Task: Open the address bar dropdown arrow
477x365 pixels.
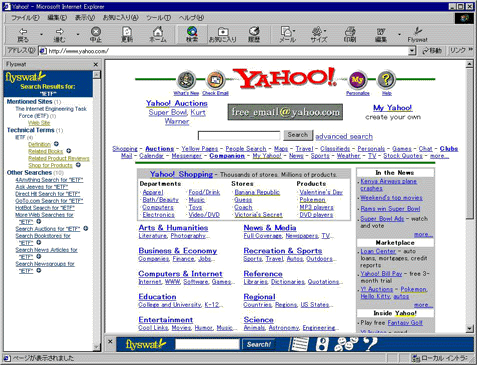Action: (x=412, y=51)
